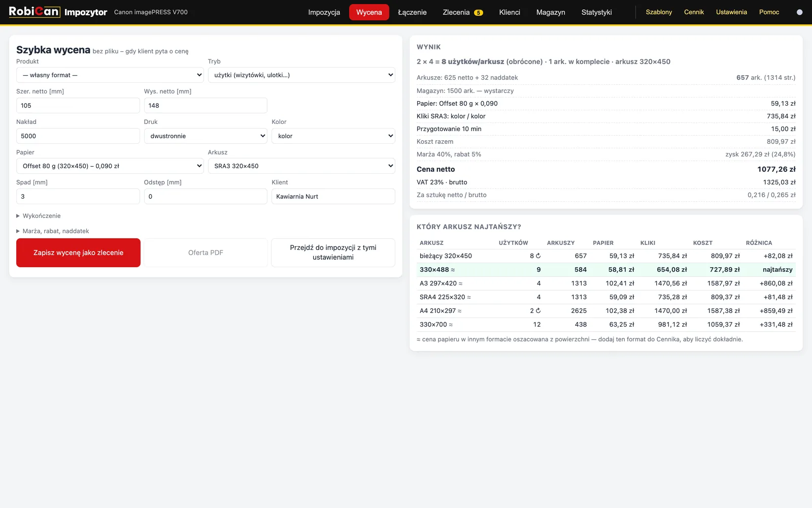Open the Tryb dropdown
The image size is (812, 508).
click(x=301, y=75)
